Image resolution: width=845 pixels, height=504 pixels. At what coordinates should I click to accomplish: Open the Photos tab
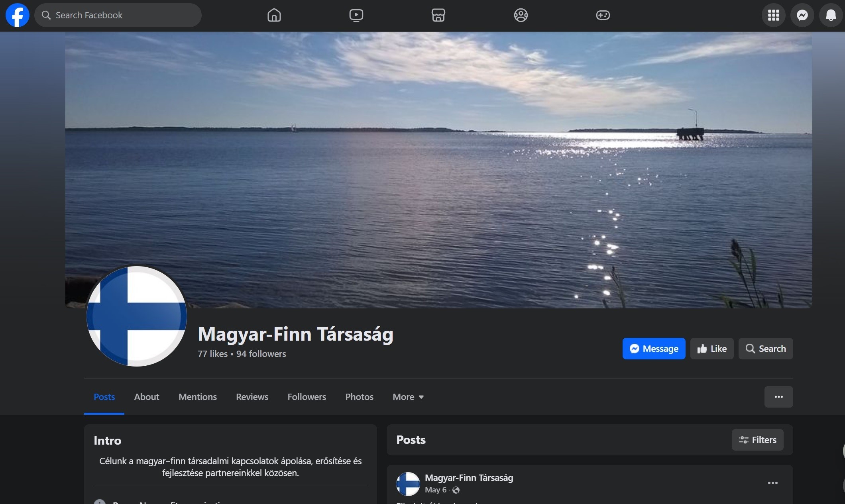pyautogui.click(x=359, y=397)
